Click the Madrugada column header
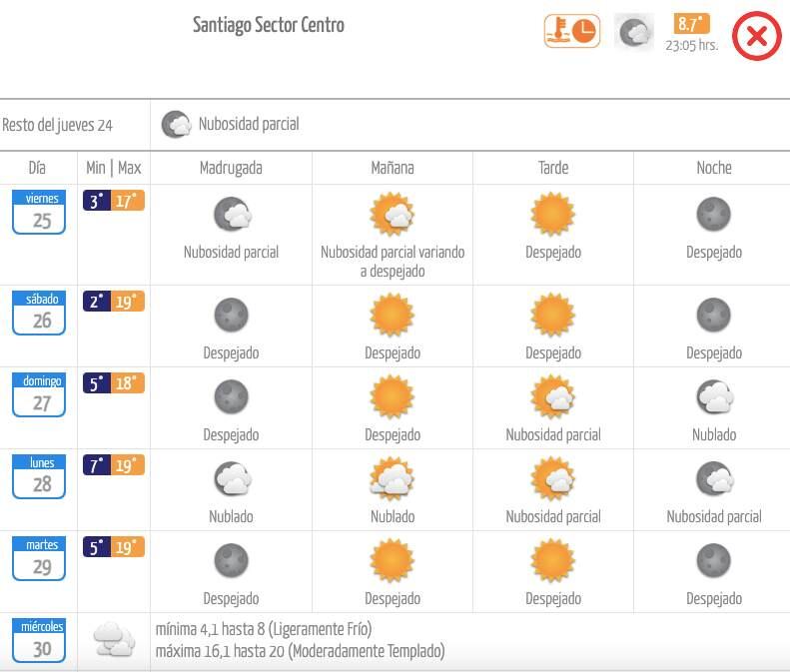The width and height of the screenshot is (790, 672). click(231, 168)
